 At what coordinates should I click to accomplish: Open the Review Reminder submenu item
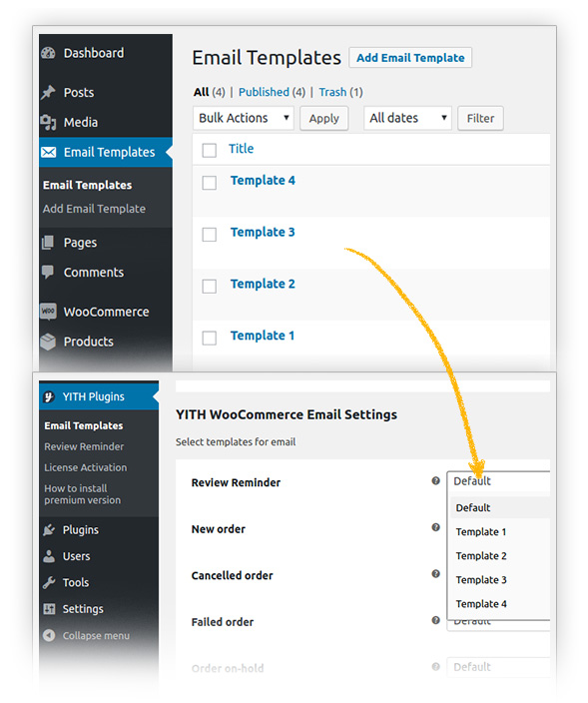(x=84, y=446)
